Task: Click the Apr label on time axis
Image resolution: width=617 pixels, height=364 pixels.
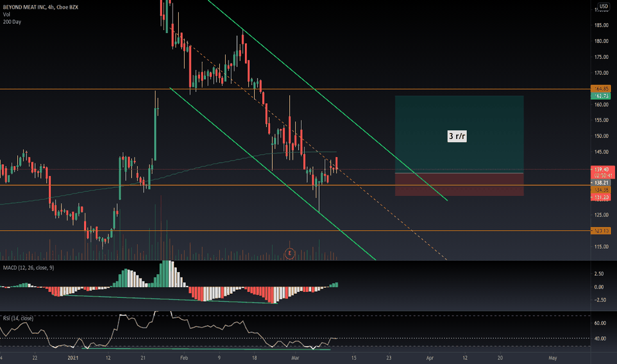Action: pos(430,358)
